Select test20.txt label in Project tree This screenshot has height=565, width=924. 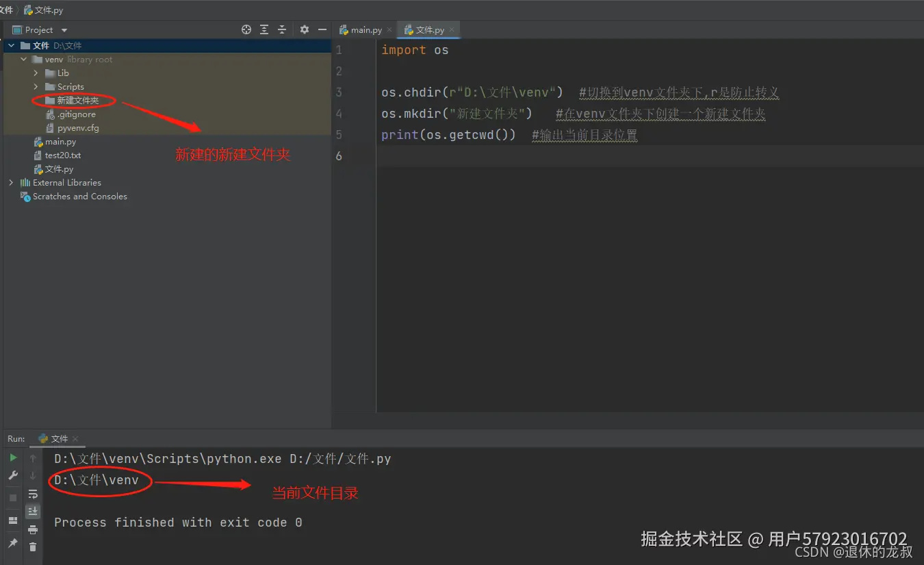pyautogui.click(x=63, y=155)
